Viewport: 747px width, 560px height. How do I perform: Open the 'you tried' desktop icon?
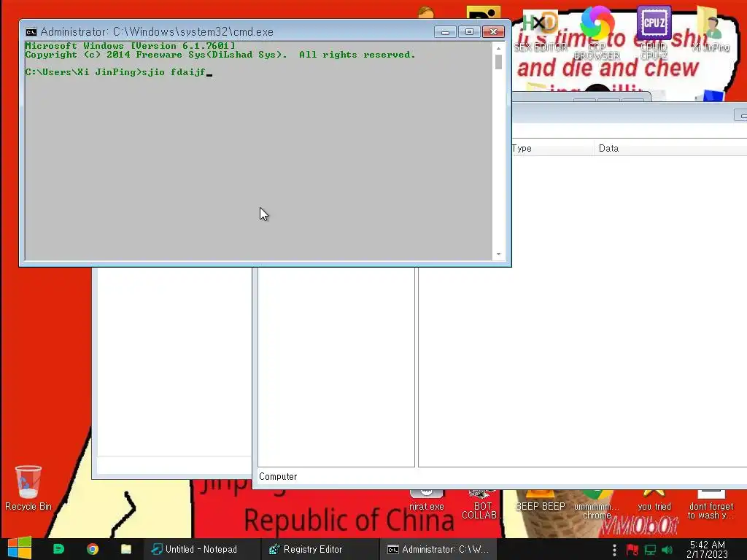654,500
